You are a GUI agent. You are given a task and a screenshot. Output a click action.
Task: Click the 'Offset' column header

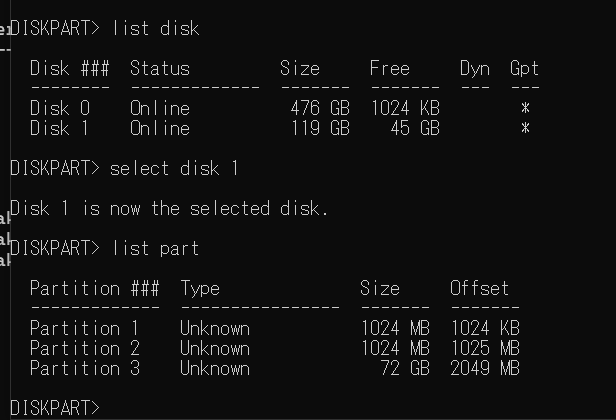479,288
